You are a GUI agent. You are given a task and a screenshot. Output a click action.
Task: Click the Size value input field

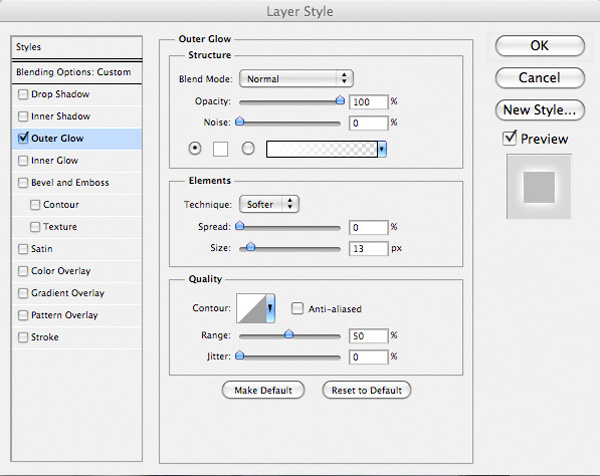coord(368,248)
